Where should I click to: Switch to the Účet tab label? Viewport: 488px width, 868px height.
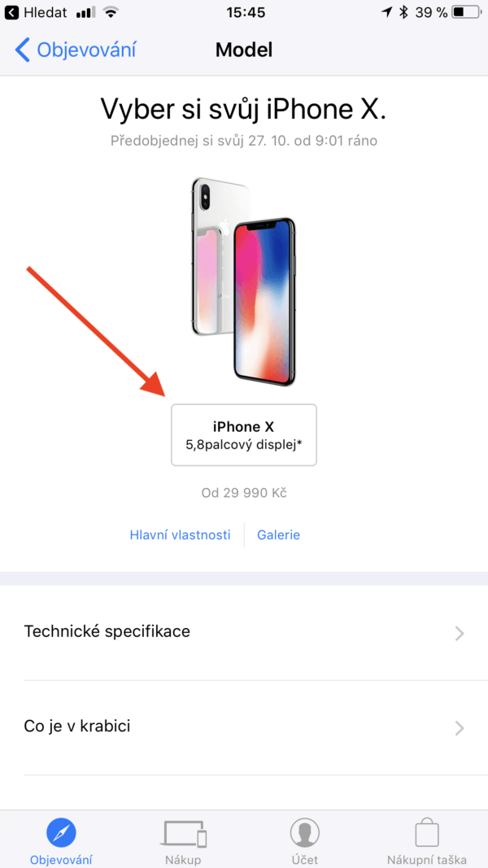tap(305, 860)
